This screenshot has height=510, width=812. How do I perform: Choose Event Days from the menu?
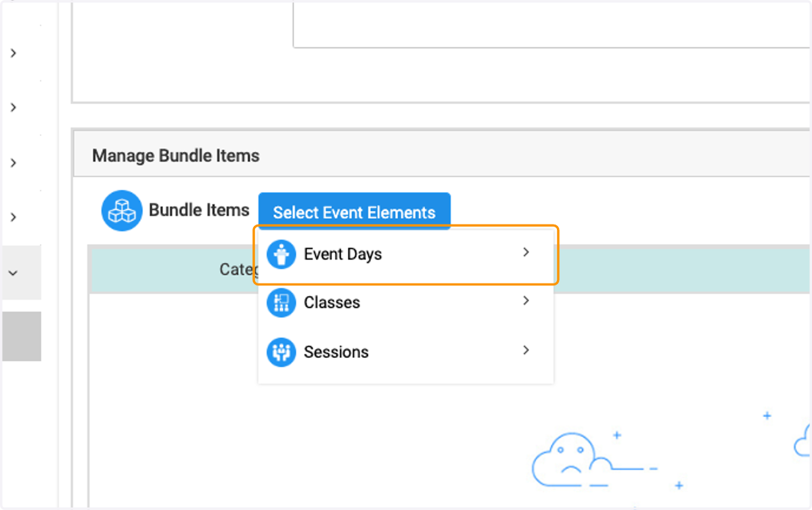click(x=406, y=254)
